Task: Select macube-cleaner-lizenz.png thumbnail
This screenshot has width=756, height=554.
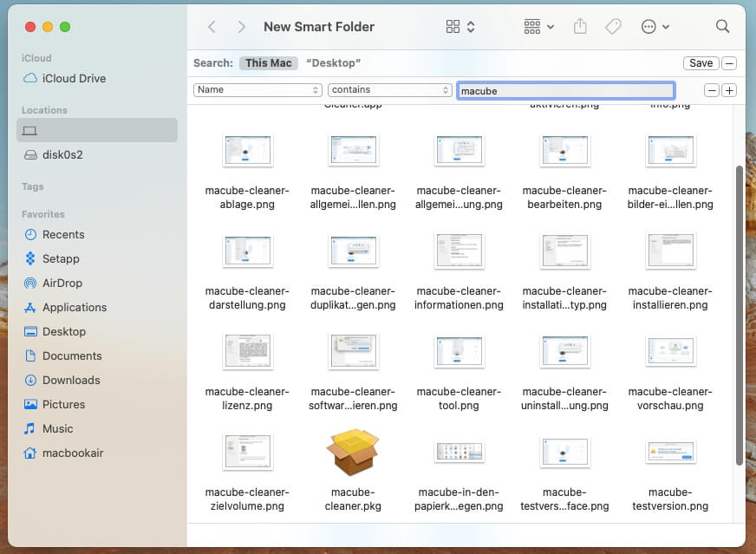Action: point(247,351)
